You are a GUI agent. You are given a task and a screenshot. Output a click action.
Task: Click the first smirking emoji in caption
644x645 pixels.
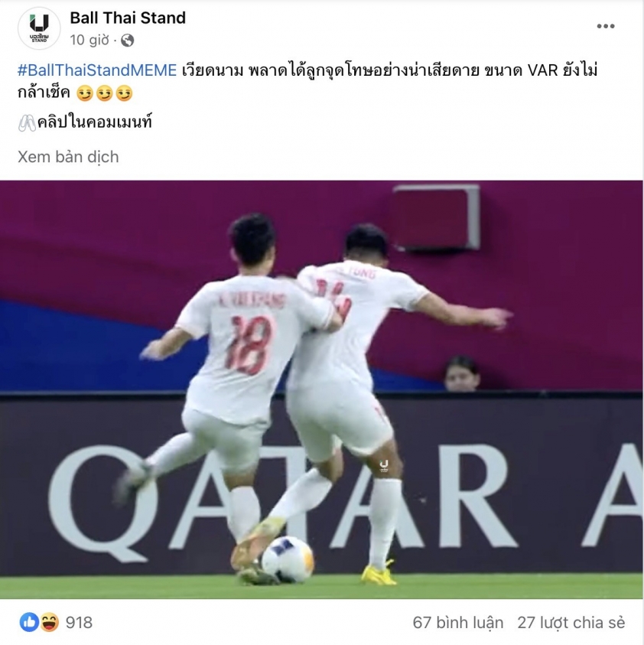pos(85,93)
